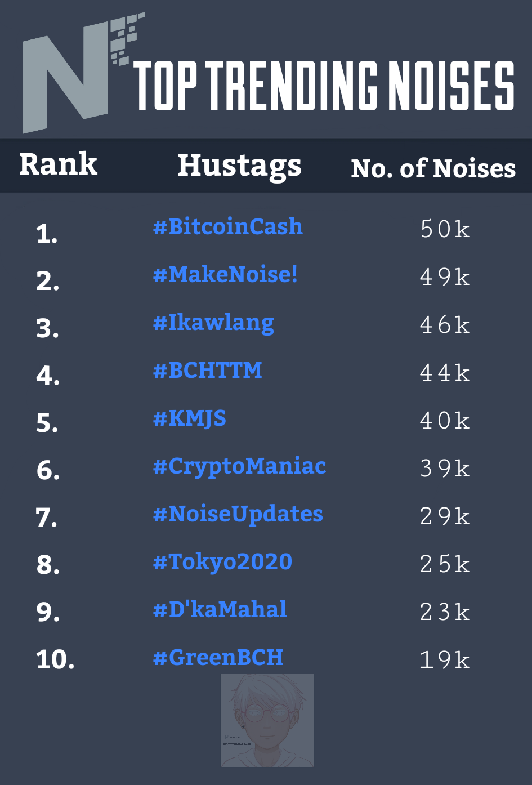The image size is (532, 785).
Task: Open the #GreenBCH hashtag
Action: (x=218, y=658)
